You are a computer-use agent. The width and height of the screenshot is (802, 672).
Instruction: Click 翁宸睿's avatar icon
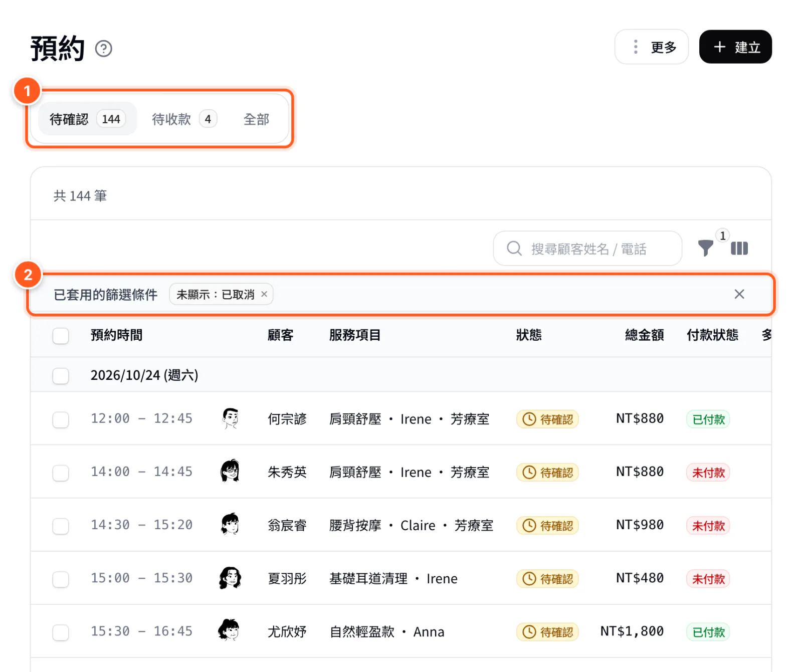(231, 525)
